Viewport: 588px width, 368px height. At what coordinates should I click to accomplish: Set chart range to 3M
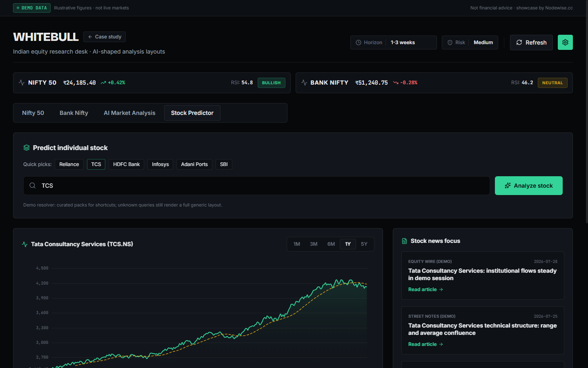(x=314, y=244)
